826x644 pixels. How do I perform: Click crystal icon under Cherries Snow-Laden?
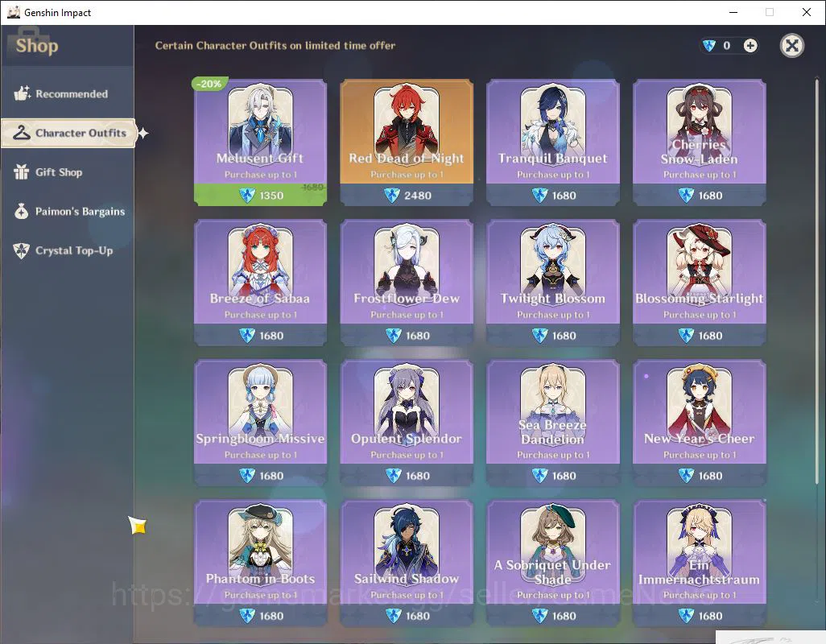[x=686, y=196]
